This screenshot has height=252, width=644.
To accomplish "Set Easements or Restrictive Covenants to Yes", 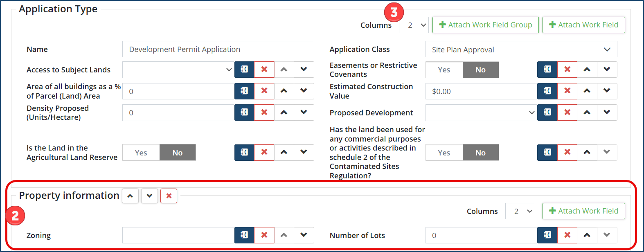I will pyautogui.click(x=444, y=70).
